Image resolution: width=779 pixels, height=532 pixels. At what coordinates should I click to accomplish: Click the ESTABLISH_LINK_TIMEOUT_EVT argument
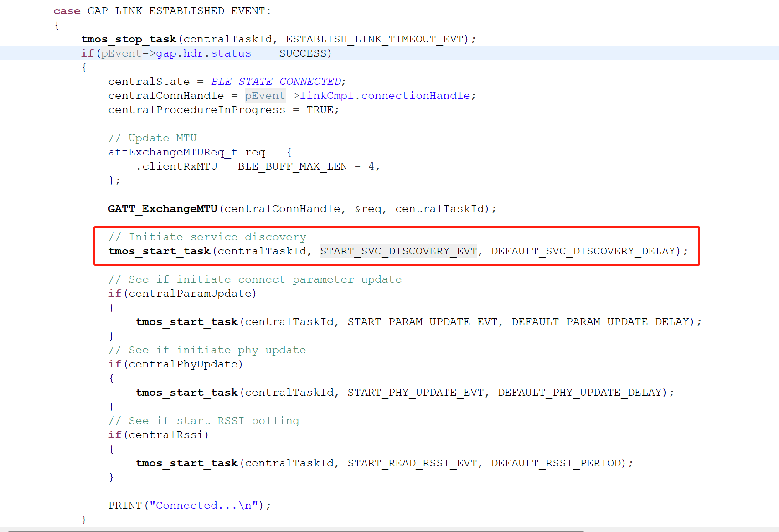[x=374, y=39]
